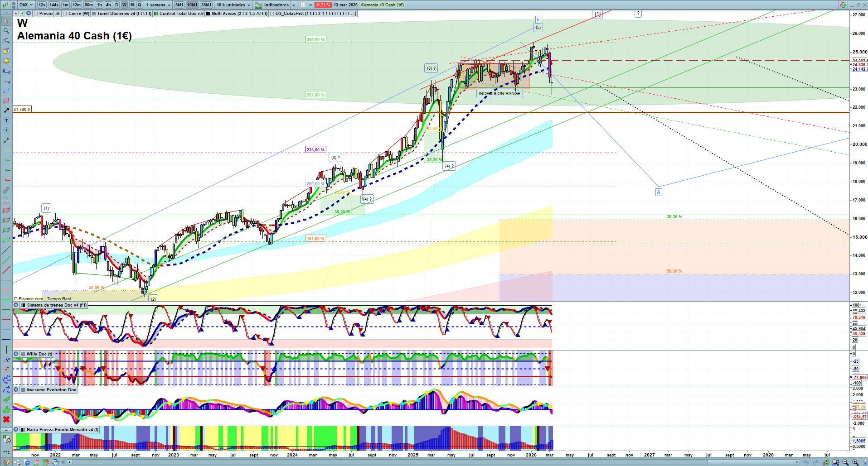The width and height of the screenshot is (868, 466).
Task: Close the Willy Doc indicator panel
Action: 16,354
